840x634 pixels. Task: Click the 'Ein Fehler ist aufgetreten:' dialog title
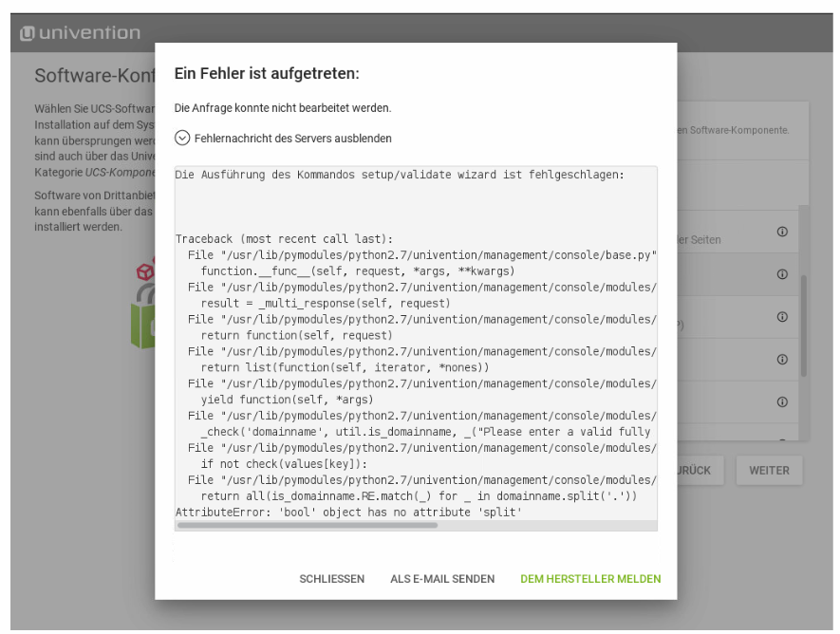(x=267, y=73)
